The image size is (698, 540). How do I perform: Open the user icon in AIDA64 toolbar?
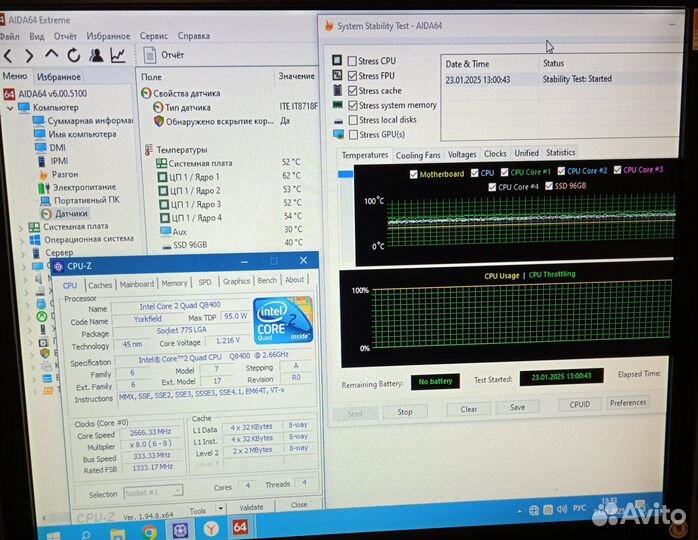96,55
